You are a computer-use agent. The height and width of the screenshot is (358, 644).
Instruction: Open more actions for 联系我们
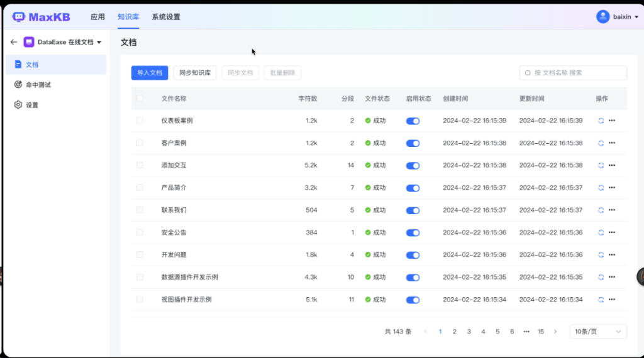coord(612,210)
